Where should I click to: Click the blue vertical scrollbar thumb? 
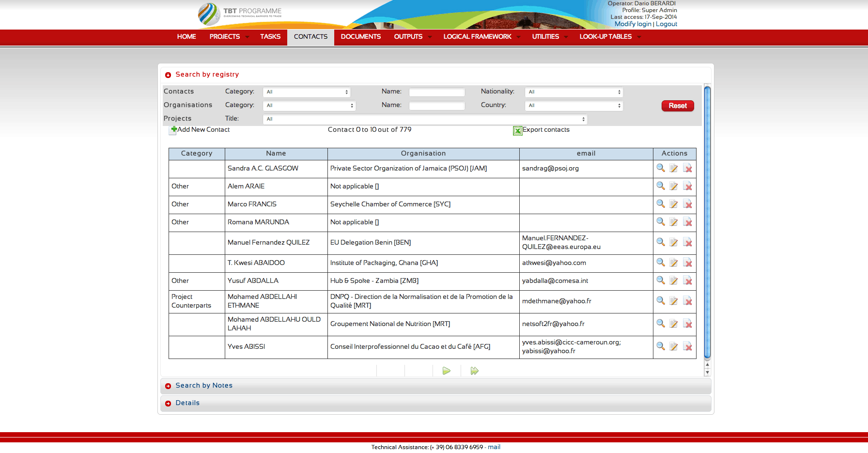pyautogui.click(x=707, y=222)
